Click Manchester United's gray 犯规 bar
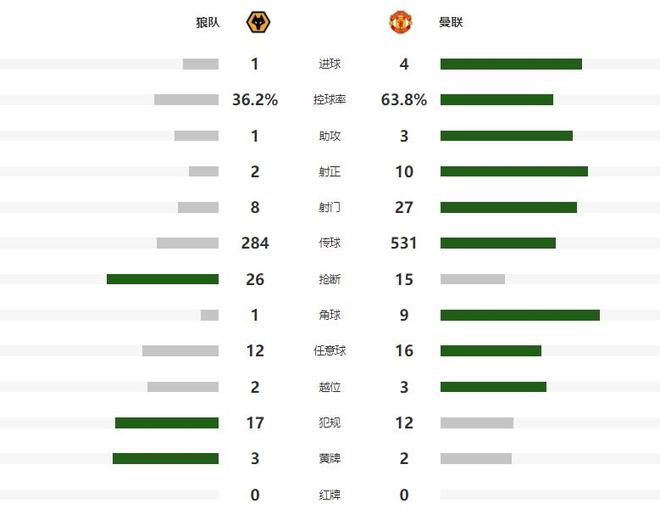This screenshot has height=515, width=660. coord(477,423)
